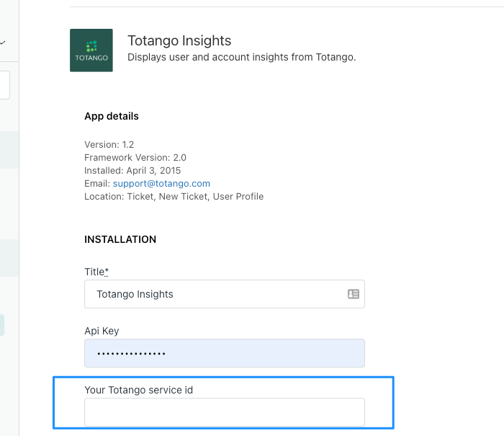504x436 pixels.
Task: Focus the Title field containing Totango Insights
Action: (x=225, y=294)
